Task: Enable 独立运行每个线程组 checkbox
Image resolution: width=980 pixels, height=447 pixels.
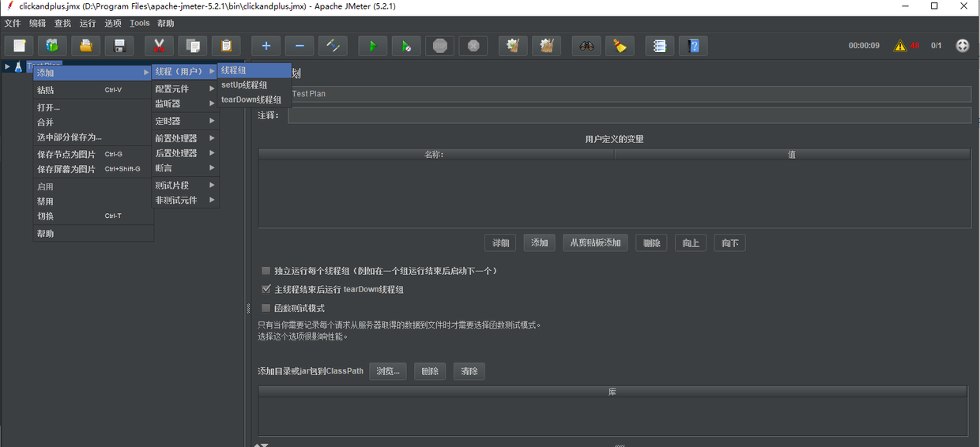Action: tap(266, 271)
